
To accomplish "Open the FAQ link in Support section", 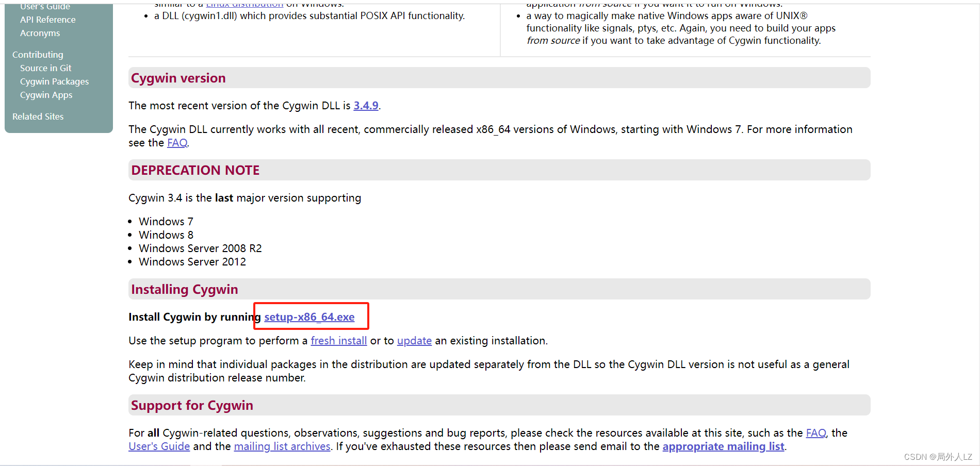I will coord(815,433).
